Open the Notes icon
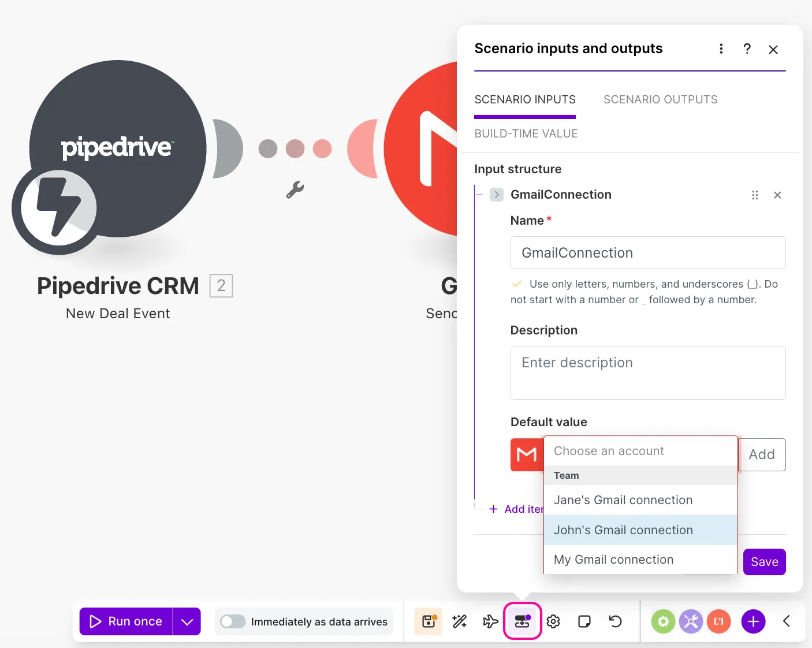The width and height of the screenshot is (812, 648). pyautogui.click(x=584, y=621)
